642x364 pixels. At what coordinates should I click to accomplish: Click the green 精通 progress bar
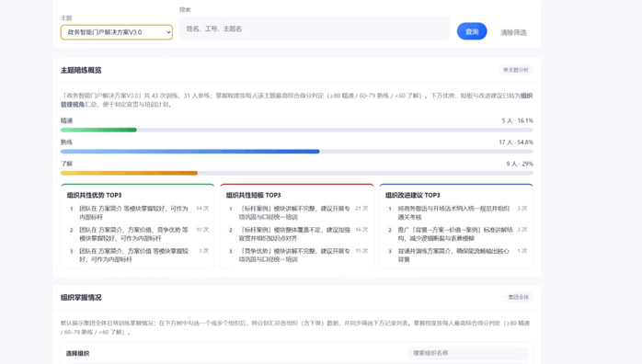click(x=297, y=130)
